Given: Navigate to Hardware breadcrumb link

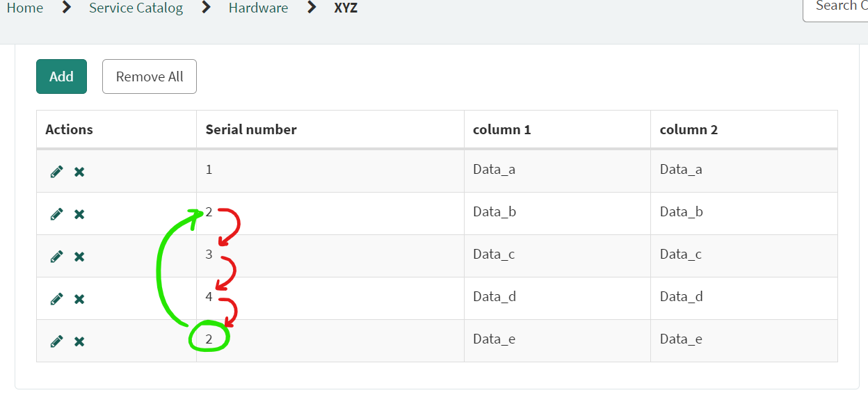Looking at the screenshot, I should (258, 8).
